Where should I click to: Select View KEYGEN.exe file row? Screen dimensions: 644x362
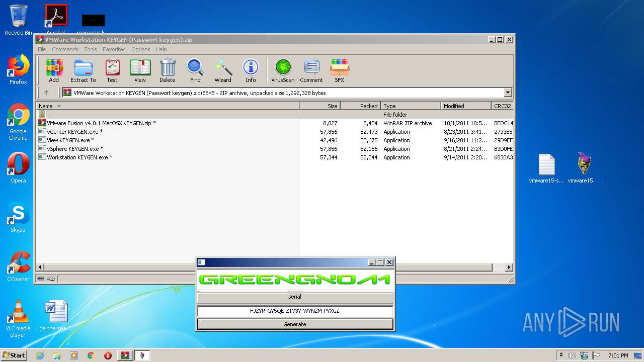tap(275, 140)
